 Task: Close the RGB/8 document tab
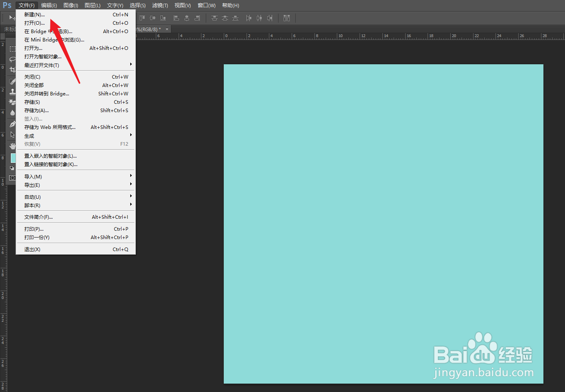point(167,29)
